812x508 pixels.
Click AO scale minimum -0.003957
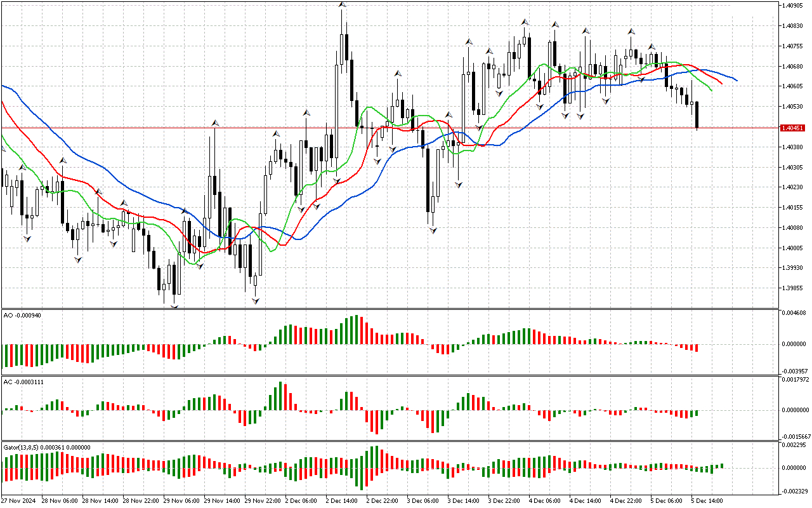794,371
